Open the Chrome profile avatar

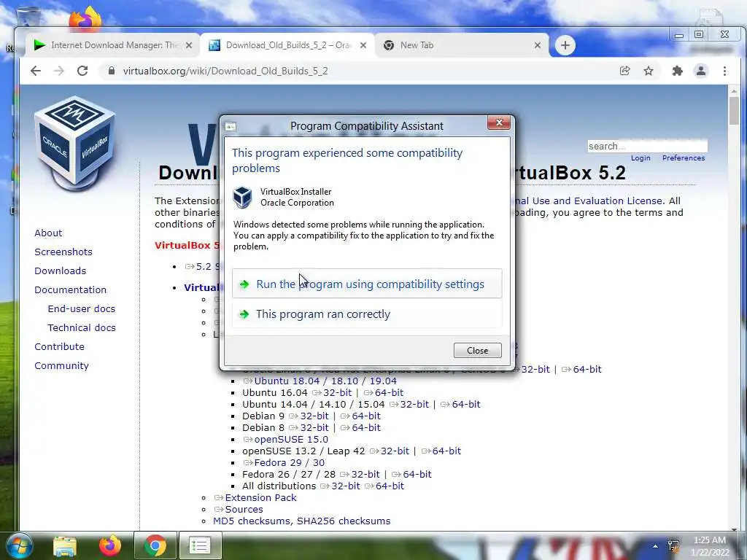pos(701,71)
